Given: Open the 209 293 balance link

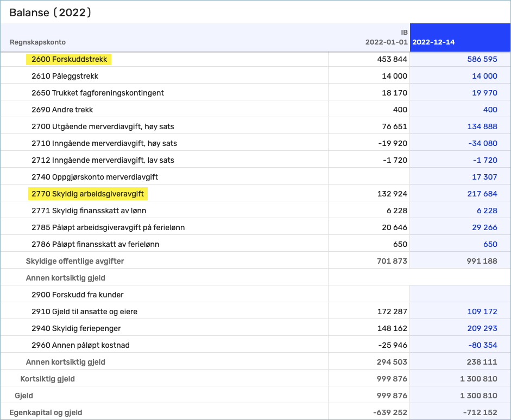Looking at the screenshot, I should click(482, 328).
